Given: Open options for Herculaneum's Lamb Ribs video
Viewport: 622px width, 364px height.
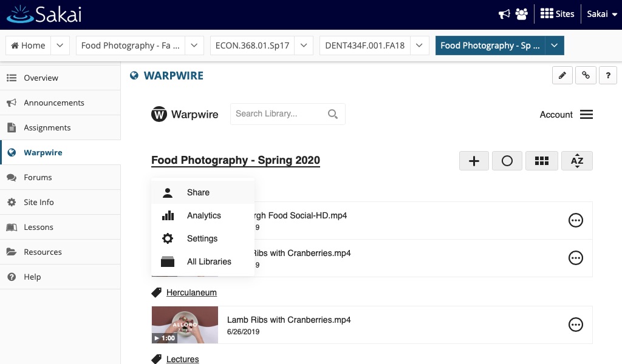Looking at the screenshot, I should [x=576, y=325].
